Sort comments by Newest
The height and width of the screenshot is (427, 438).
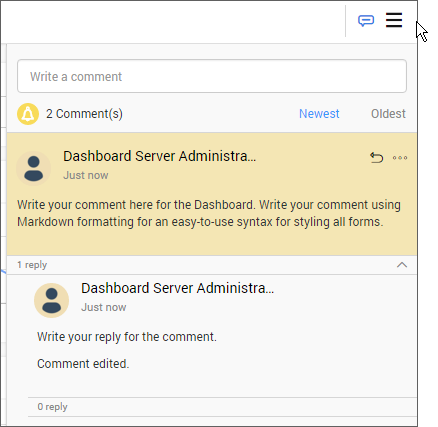[319, 114]
